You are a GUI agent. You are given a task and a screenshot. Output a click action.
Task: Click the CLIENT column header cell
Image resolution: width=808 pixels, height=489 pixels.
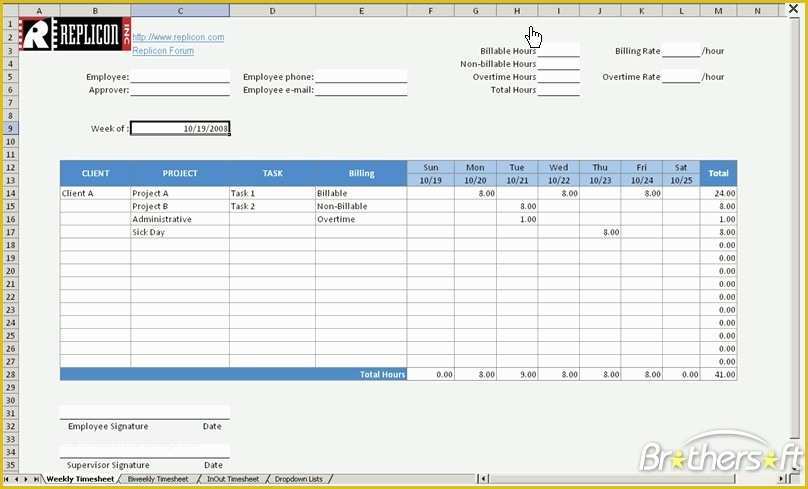[95, 174]
